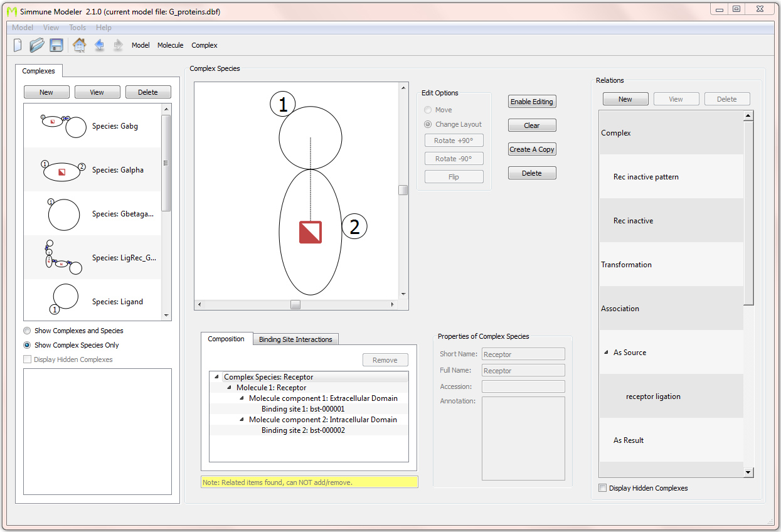This screenshot has height=532, width=781.
Task: Click the New model file icon
Action: point(18,45)
